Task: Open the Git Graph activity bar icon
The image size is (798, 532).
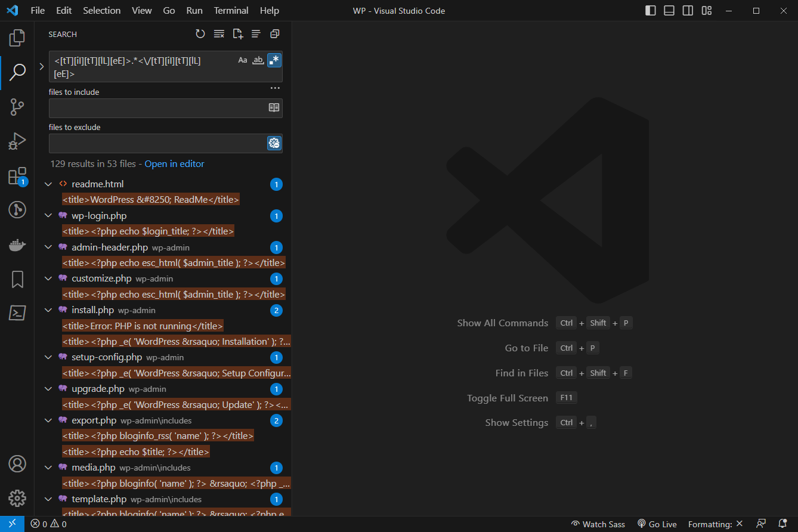Action: [17, 210]
